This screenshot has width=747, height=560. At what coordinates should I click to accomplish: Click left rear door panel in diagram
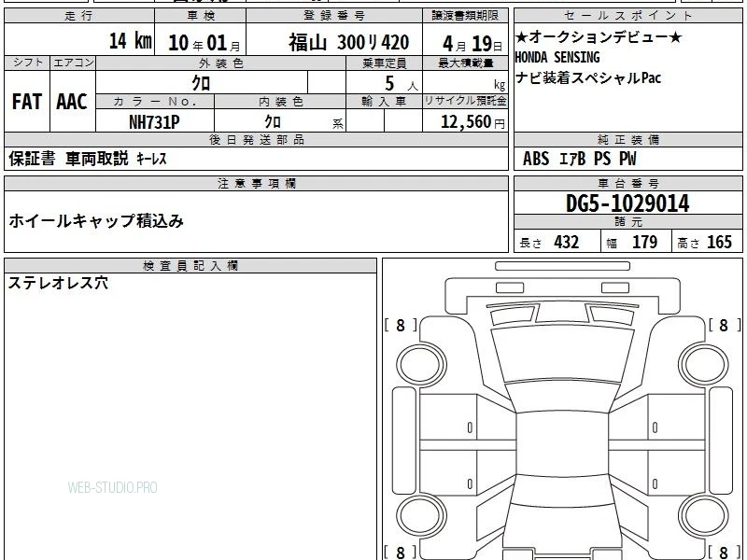click(448, 472)
